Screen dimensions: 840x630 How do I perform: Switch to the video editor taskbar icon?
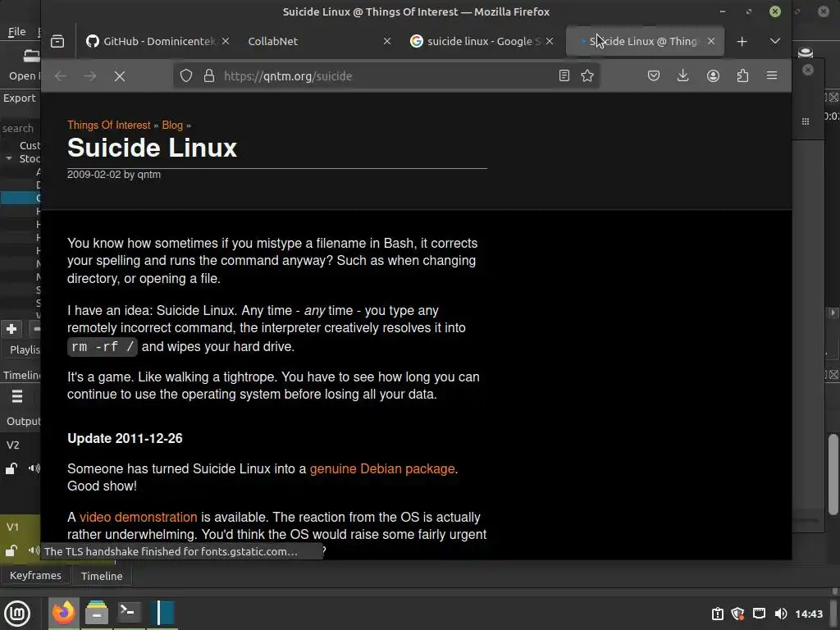click(x=162, y=613)
